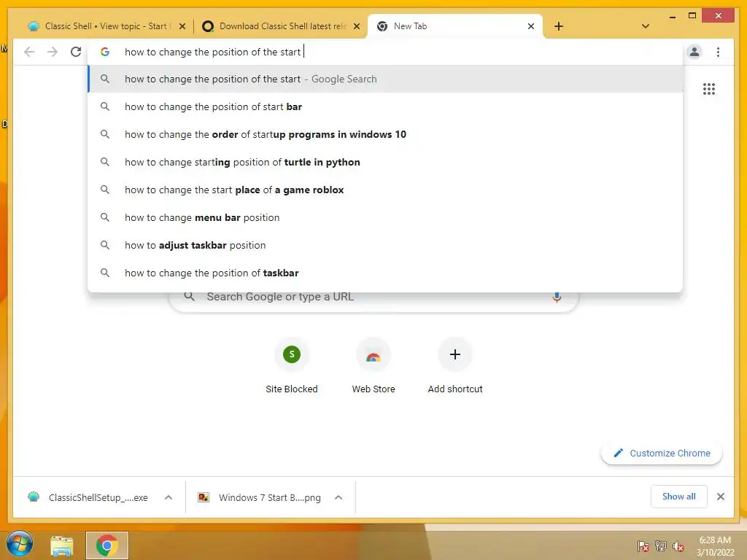Image resolution: width=747 pixels, height=560 pixels.
Task: Select suggestion about startup programs in windows 10
Action: coord(385,134)
